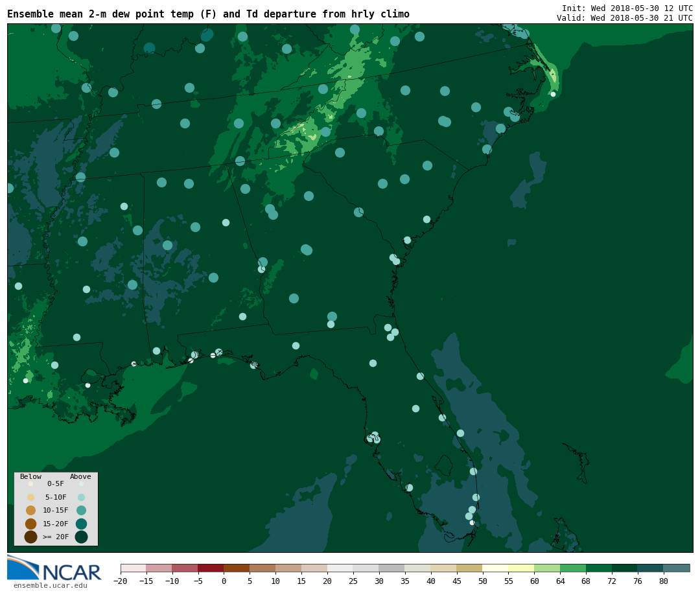Click the Below >= 20F dark brown circle
The width and height of the screenshot is (700, 593).
(31, 537)
